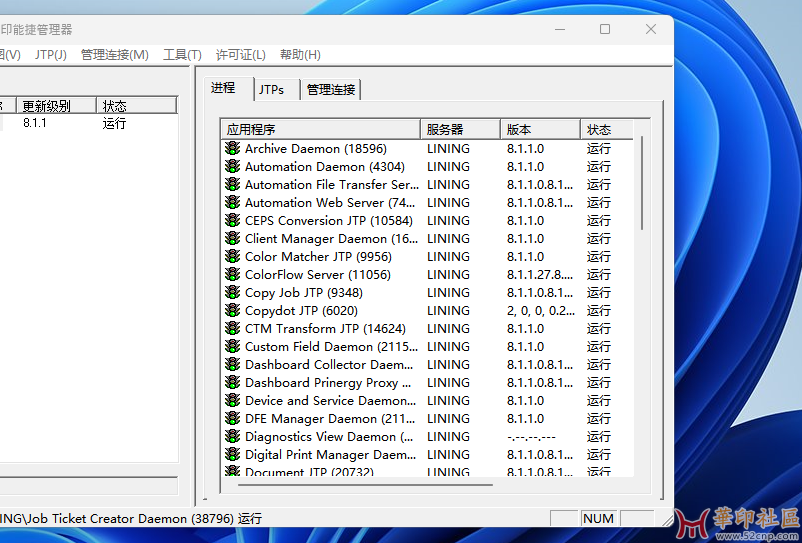Click the Color Matcher JTP icon
The image size is (802, 543).
click(232, 256)
